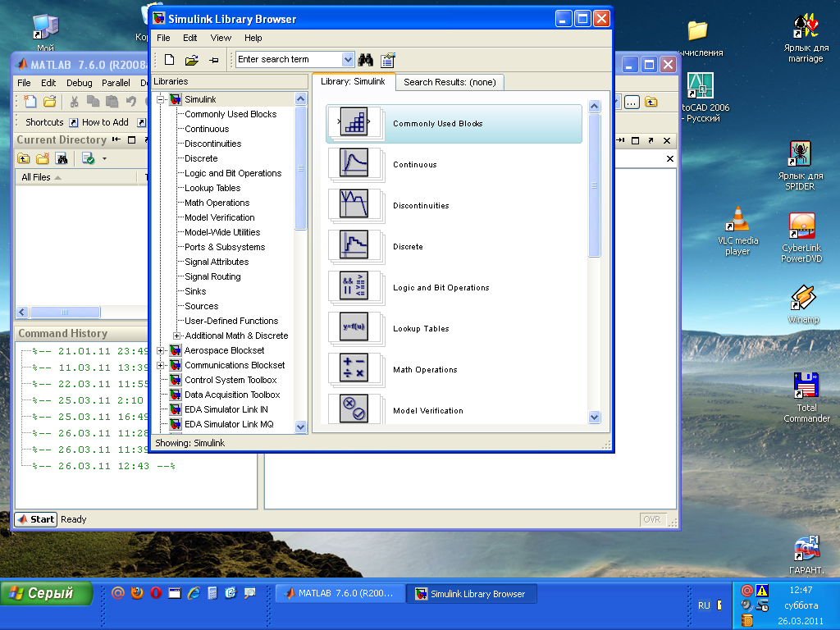Open the Lookup Tables library icon

pyautogui.click(x=354, y=327)
